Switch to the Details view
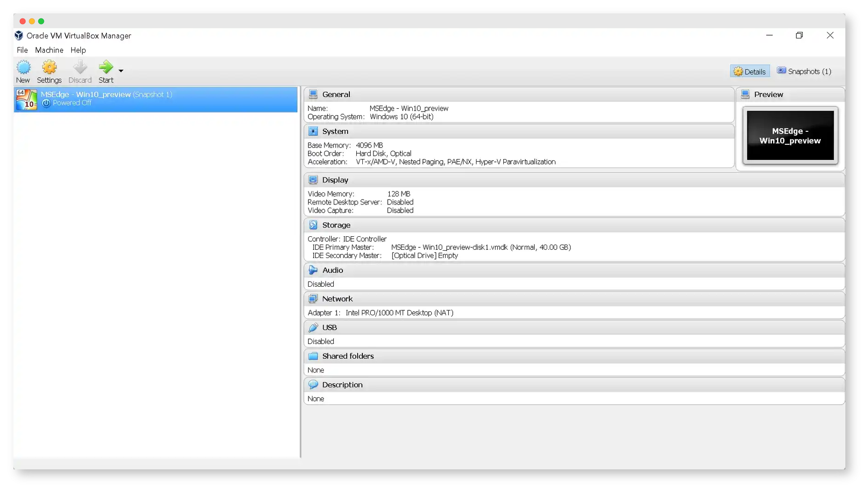This screenshot has width=868, height=492. coord(750,71)
